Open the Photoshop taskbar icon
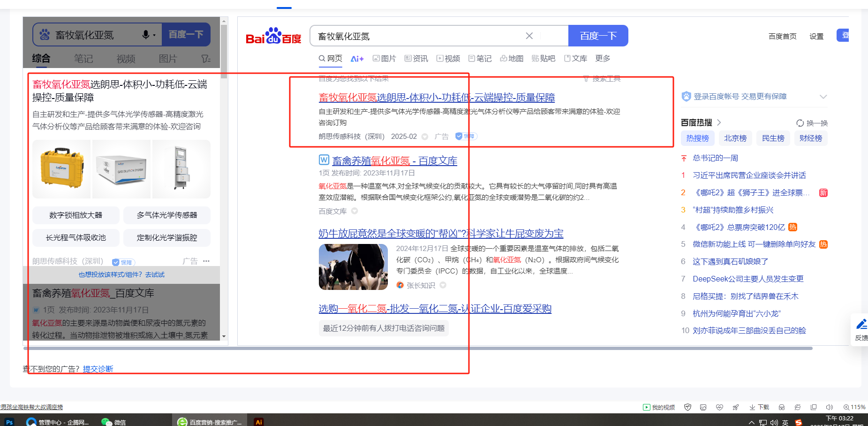Screen dimensions: 868x426 [9, 422]
